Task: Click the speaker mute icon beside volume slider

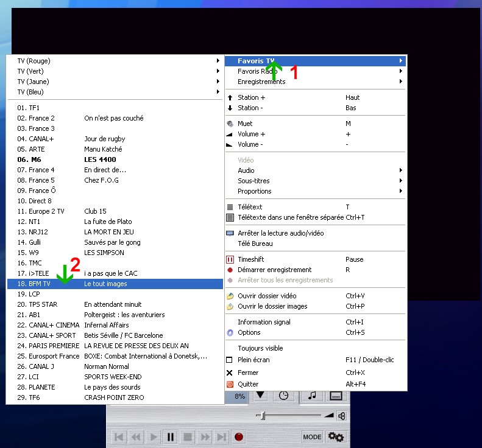Action: (341, 416)
